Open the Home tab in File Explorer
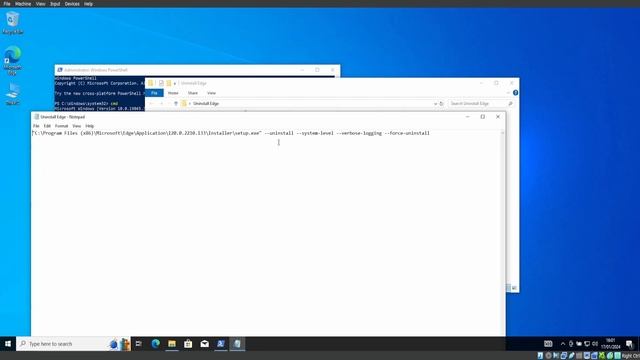 tap(173, 93)
